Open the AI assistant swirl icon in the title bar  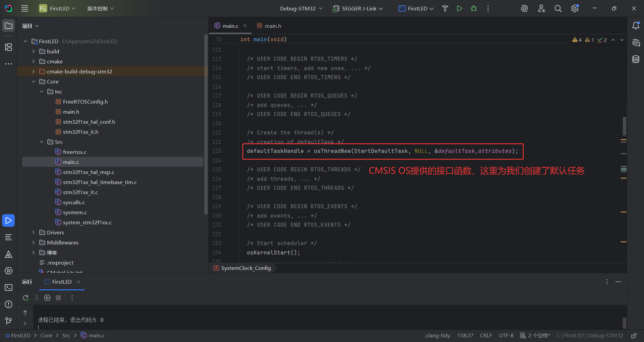click(525, 8)
